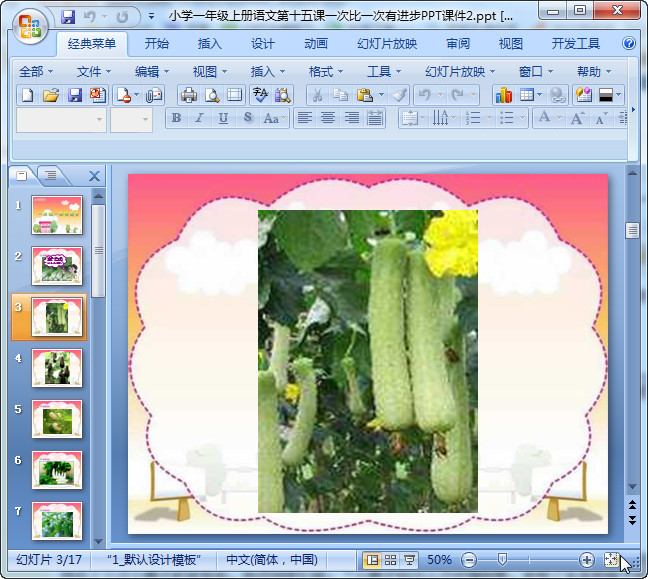Image resolution: width=648 pixels, height=579 pixels.
Task: Start Slide Show from status bar
Action: coord(409,560)
